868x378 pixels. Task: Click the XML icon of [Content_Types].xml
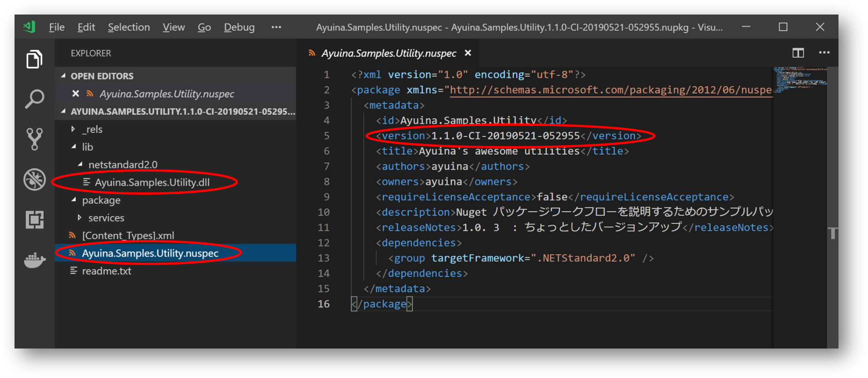72,235
